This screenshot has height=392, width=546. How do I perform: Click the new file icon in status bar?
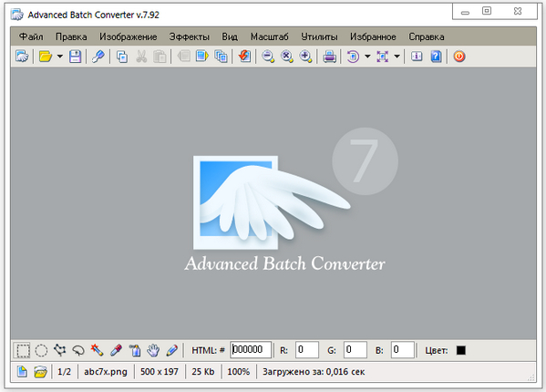point(22,371)
